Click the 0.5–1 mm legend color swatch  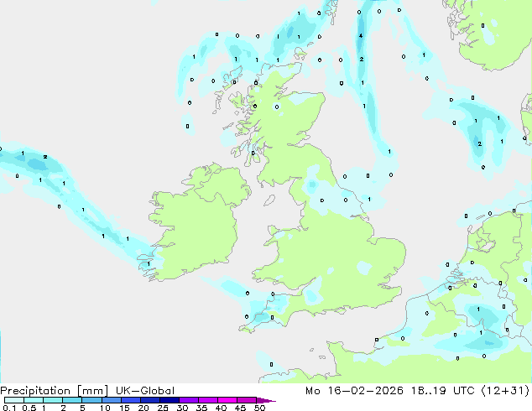coord(34,400)
